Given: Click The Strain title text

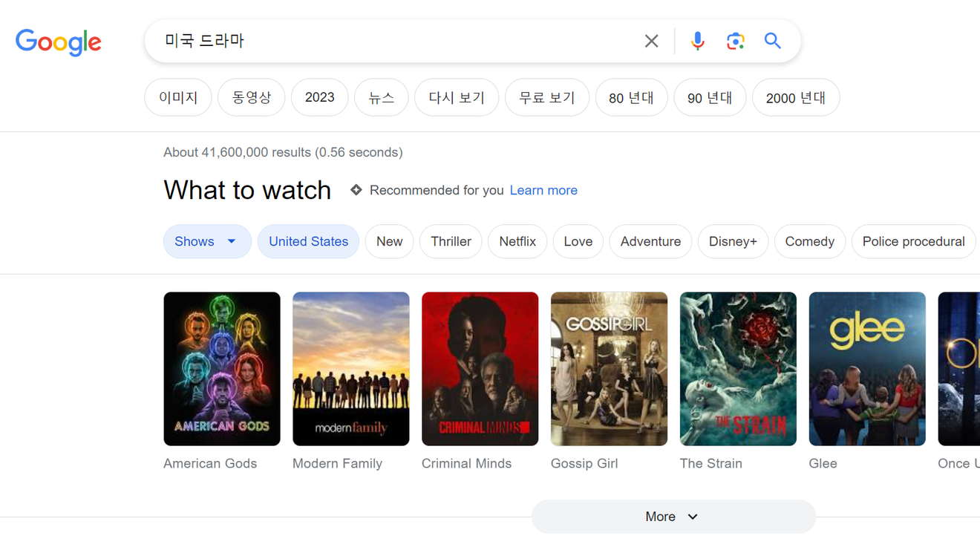Looking at the screenshot, I should pos(710,463).
